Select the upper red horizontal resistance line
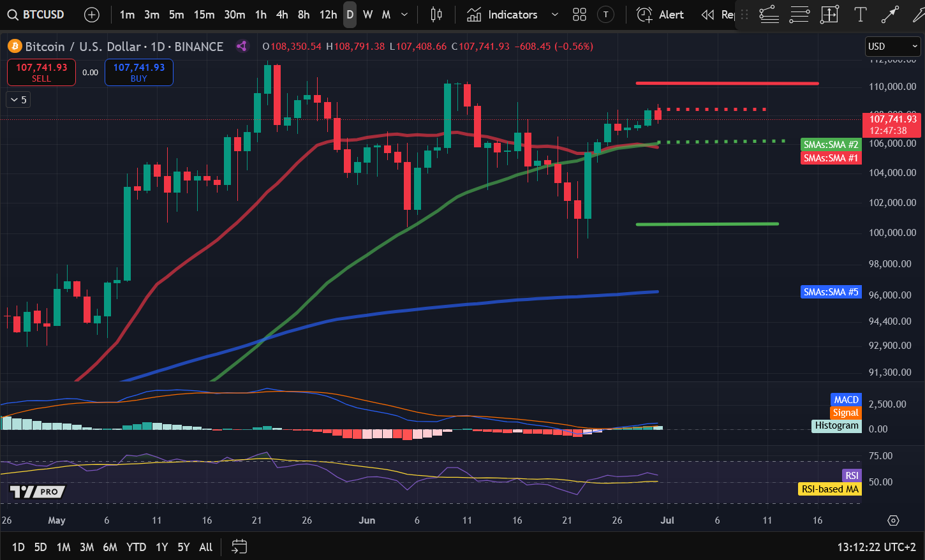This screenshot has width=925, height=560. point(727,83)
